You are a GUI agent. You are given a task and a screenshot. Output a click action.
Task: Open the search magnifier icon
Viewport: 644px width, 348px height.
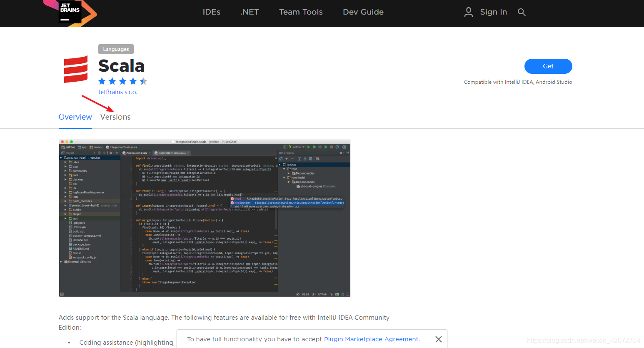tap(522, 12)
